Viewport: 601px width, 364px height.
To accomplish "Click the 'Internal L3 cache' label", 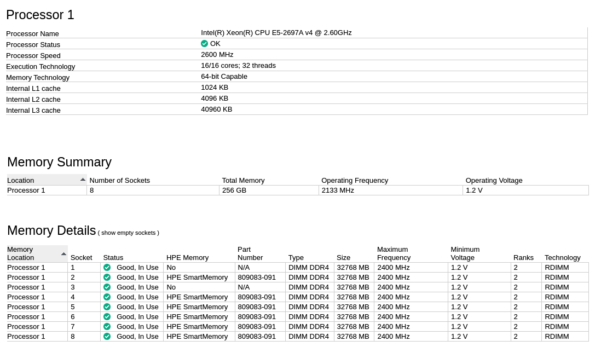I will 33,111.
